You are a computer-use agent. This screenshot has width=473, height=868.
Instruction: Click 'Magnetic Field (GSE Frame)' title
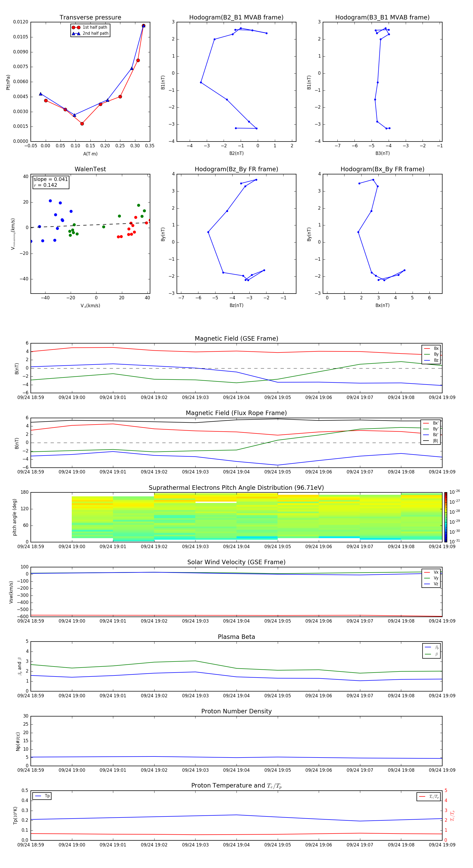click(236, 339)
